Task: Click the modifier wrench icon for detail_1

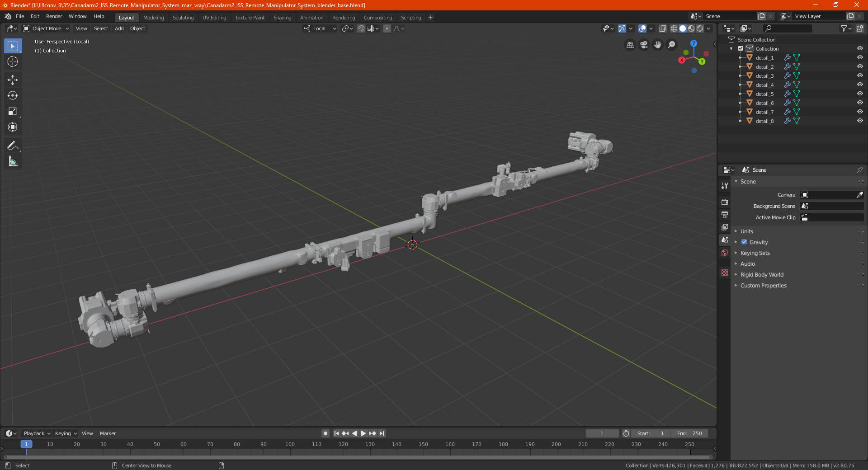Action: 788,58
